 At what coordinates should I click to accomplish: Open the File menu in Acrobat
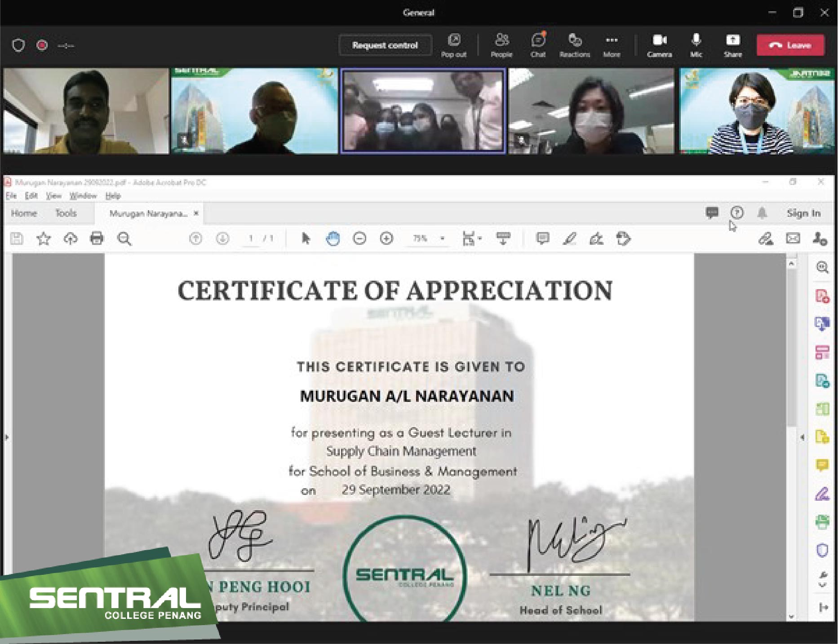pos(11,196)
